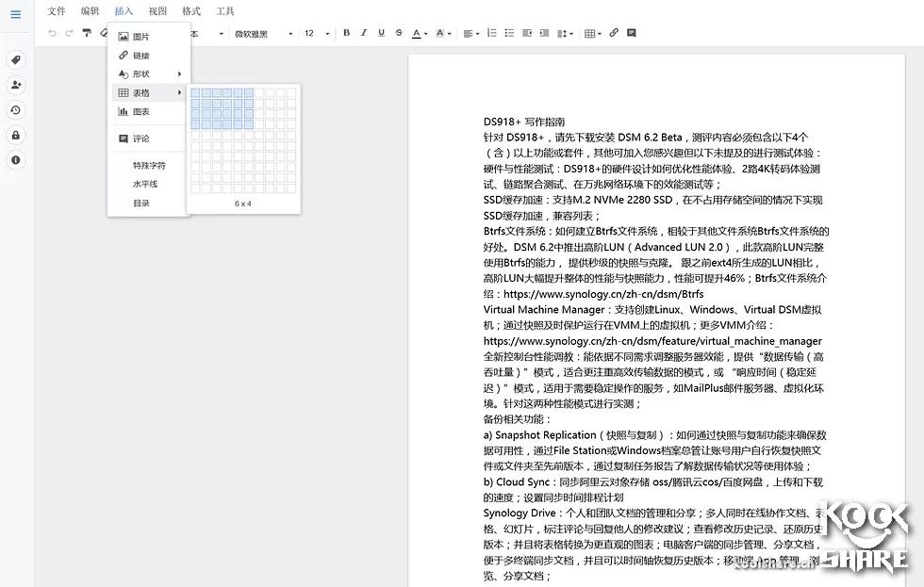Click the shapes icon beside 形状
This screenshot has height=587, width=924.
[x=124, y=74]
